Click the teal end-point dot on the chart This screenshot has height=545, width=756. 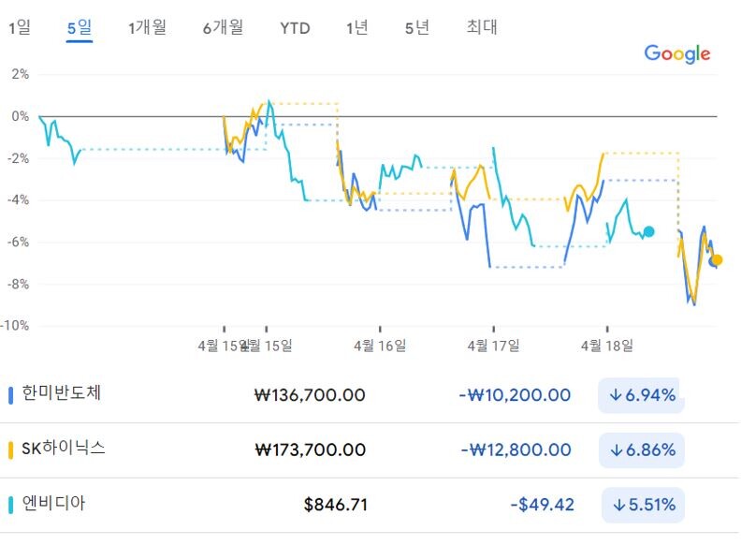649,231
